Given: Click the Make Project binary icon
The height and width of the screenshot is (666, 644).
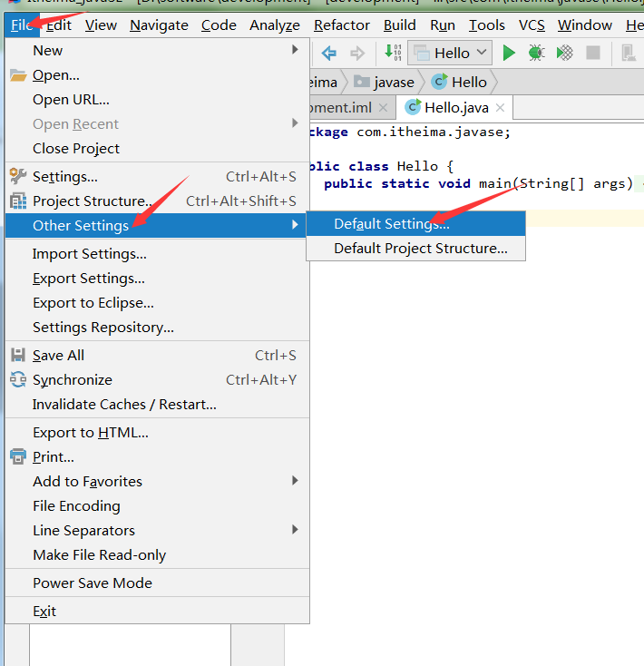Looking at the screenshot, I should point(393,53).
